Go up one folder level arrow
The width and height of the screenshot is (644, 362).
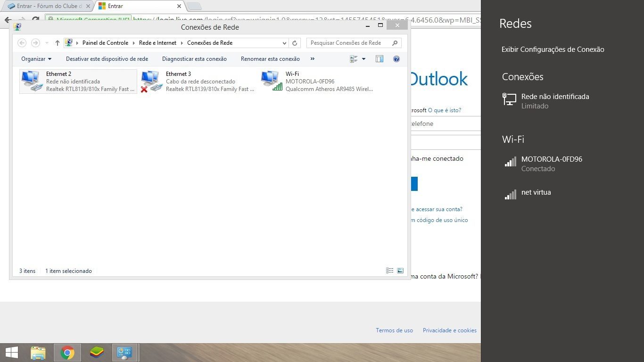(x=58, y=43)
